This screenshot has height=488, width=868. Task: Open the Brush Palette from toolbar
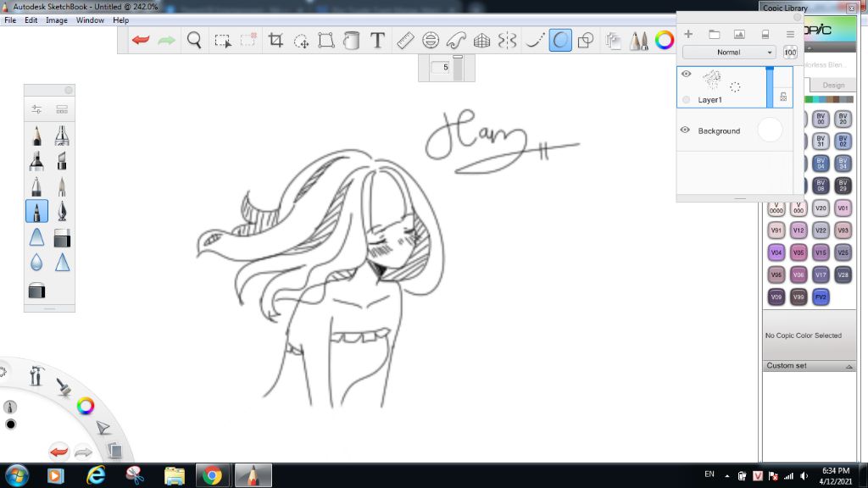639,41
